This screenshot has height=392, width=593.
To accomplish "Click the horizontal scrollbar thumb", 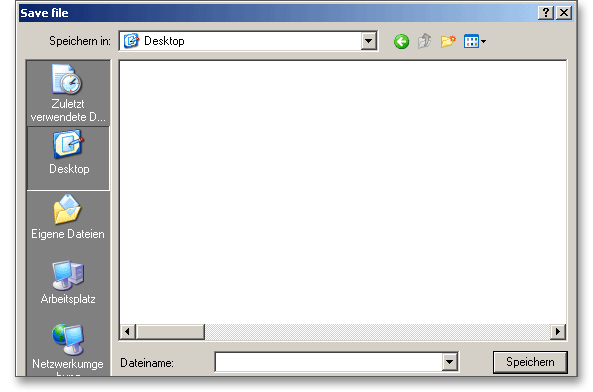I will click(x=170, y=332).
